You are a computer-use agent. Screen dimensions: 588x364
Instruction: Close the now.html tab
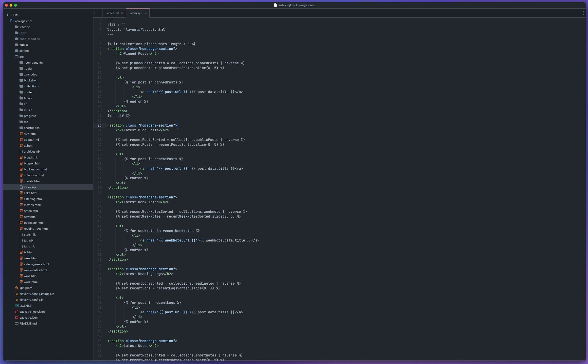point(122,13)
